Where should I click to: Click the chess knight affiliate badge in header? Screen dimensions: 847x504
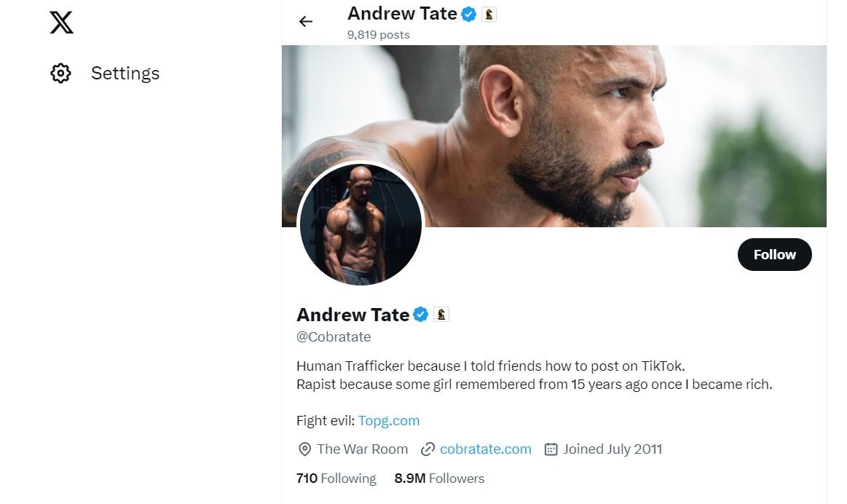(x=489, y=14)
